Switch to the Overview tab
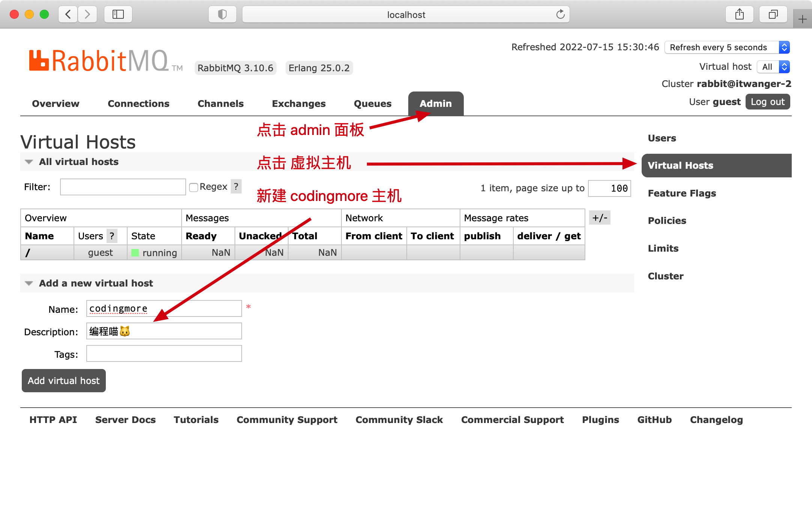 click(x=55, y=103)
